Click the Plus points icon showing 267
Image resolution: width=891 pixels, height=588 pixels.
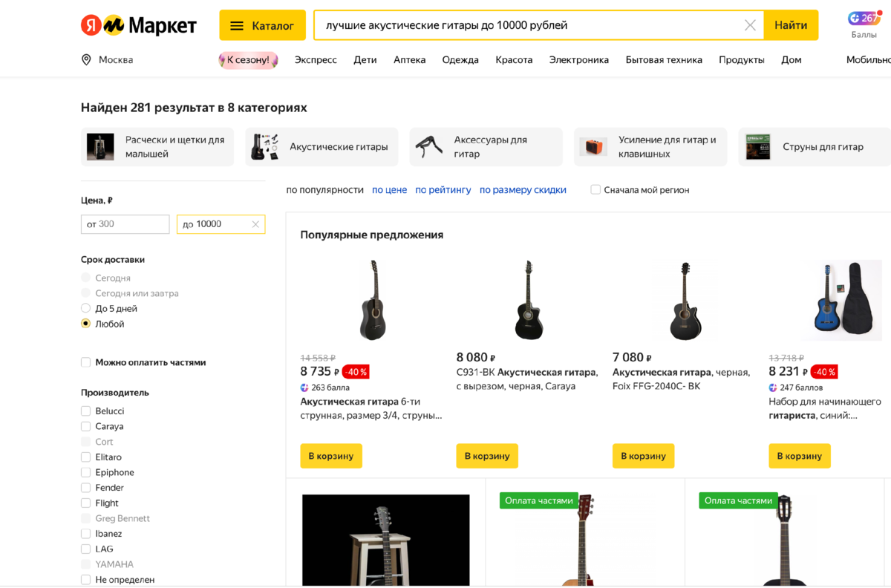(864, 16)
